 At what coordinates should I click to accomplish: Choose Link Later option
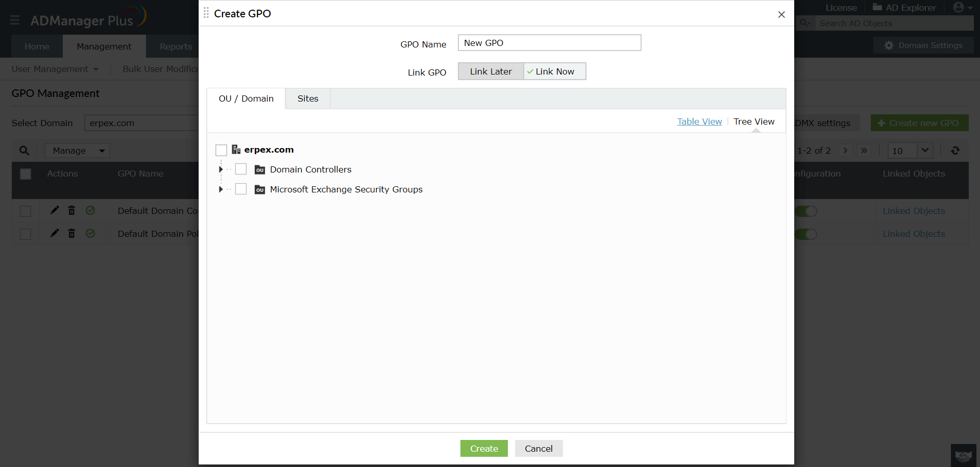point(491,71)
